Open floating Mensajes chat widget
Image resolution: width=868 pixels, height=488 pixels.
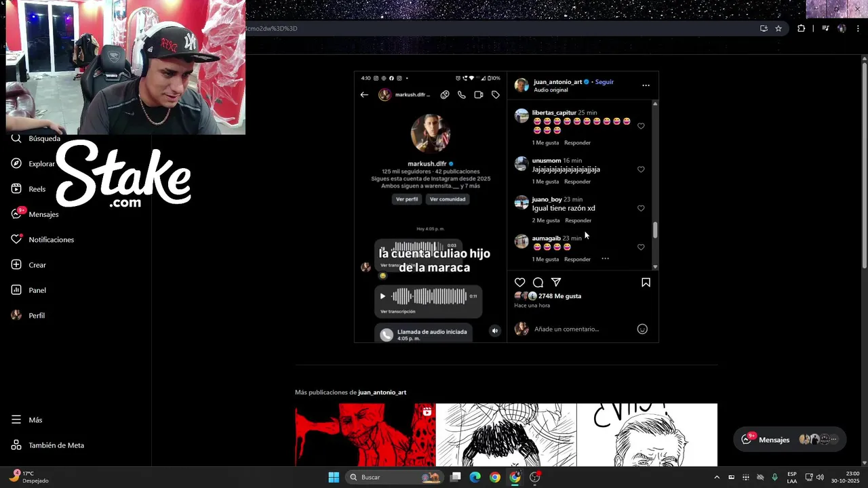tap(790, 439)
